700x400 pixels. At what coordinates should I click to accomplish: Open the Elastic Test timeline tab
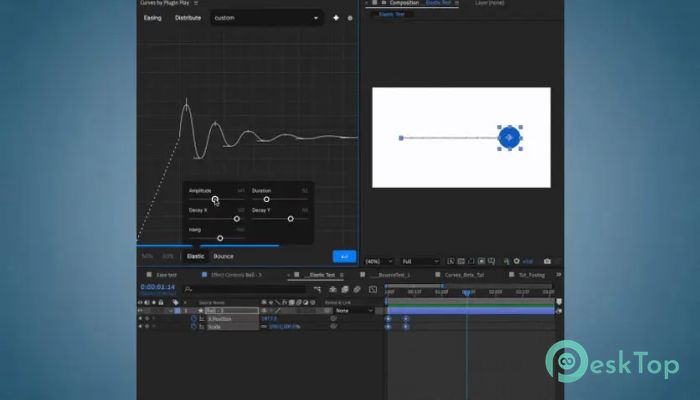coord(320,275)
